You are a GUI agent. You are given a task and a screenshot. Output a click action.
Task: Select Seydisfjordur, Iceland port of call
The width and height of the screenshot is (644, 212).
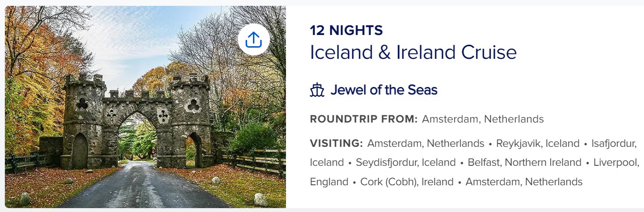[406, 162]
